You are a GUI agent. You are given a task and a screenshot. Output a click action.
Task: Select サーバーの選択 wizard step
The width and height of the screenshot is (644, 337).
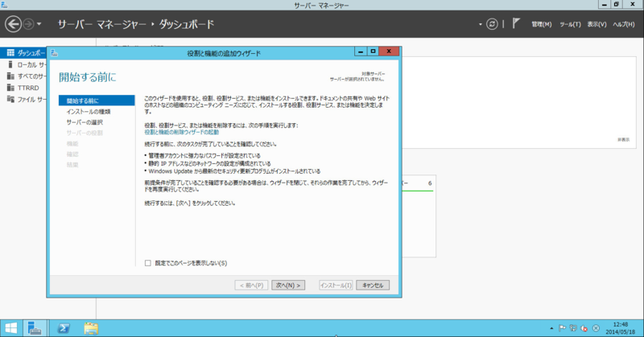click(x=85, y=122)
